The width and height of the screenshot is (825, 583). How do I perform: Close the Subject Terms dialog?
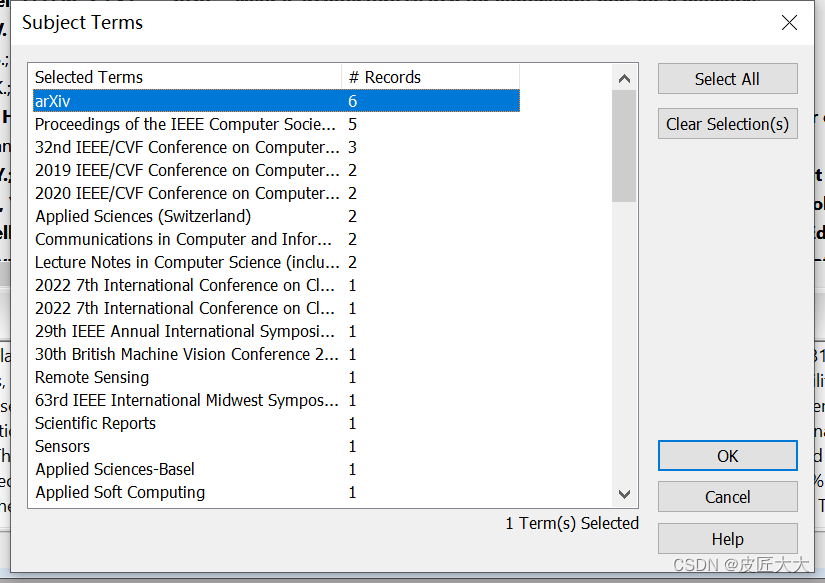point(789,23)
